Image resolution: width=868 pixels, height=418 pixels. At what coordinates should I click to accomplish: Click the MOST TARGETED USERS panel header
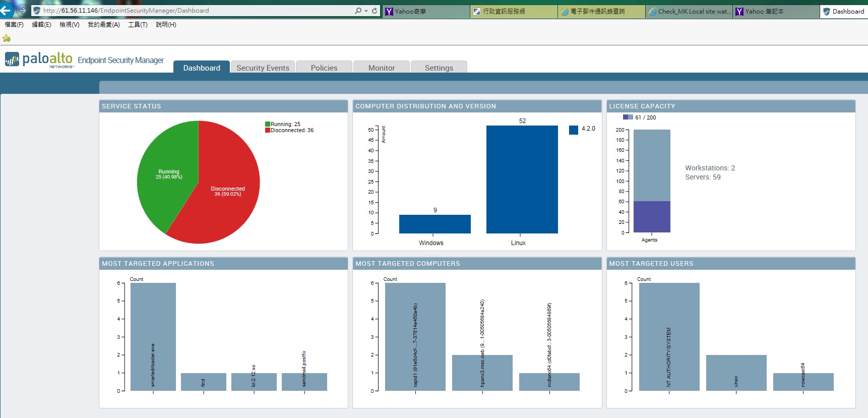(x=731, y=263)
